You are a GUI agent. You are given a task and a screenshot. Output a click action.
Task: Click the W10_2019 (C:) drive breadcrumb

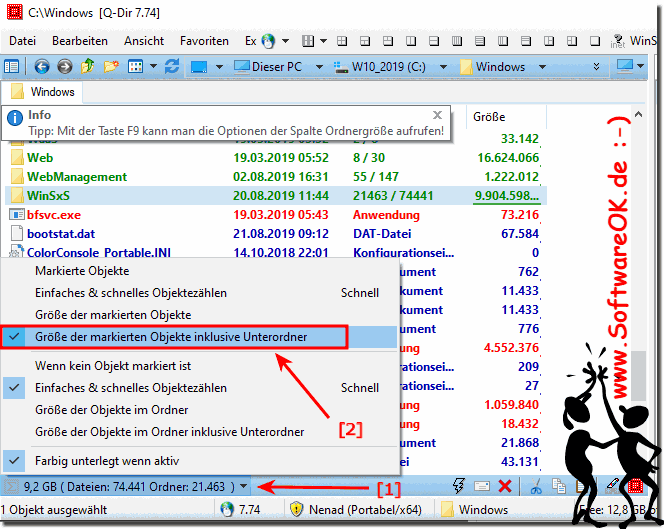pyautogui.click(x=379, y=67)
